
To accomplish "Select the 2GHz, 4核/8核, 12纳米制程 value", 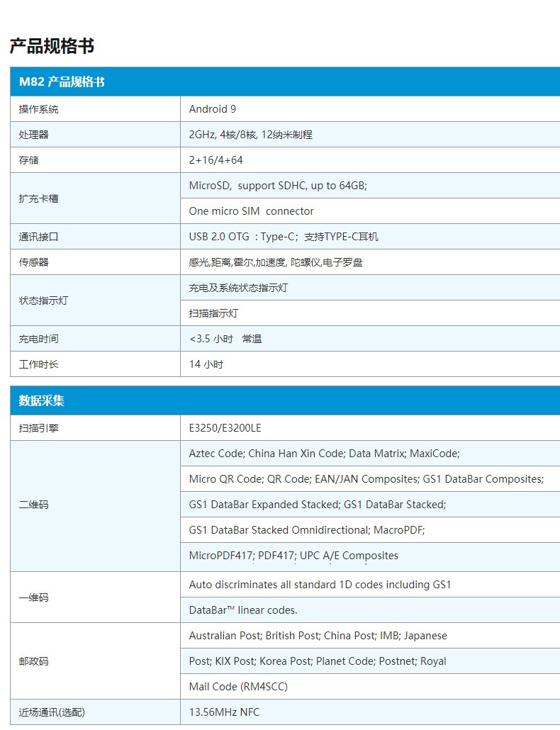I will [x=250, y=135].
